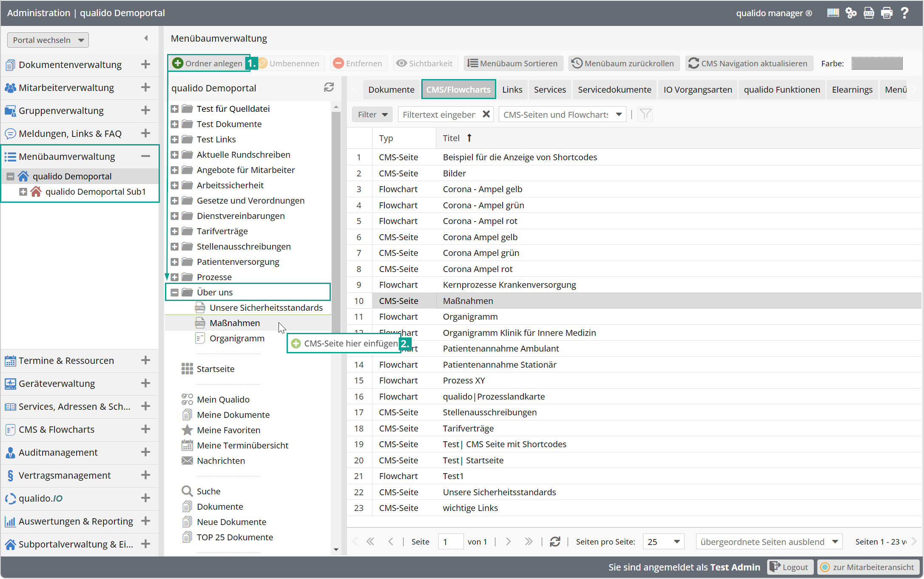Switch to the Servicedokumente tab
The image size is (924, 579).
pyautogui.click(x=614, y=89)
